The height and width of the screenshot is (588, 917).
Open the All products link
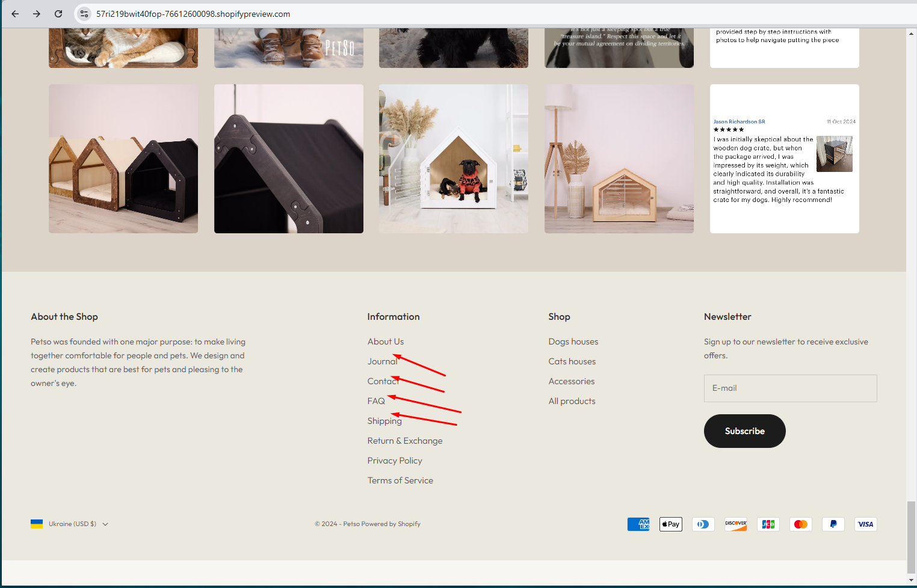pos(572,401)
